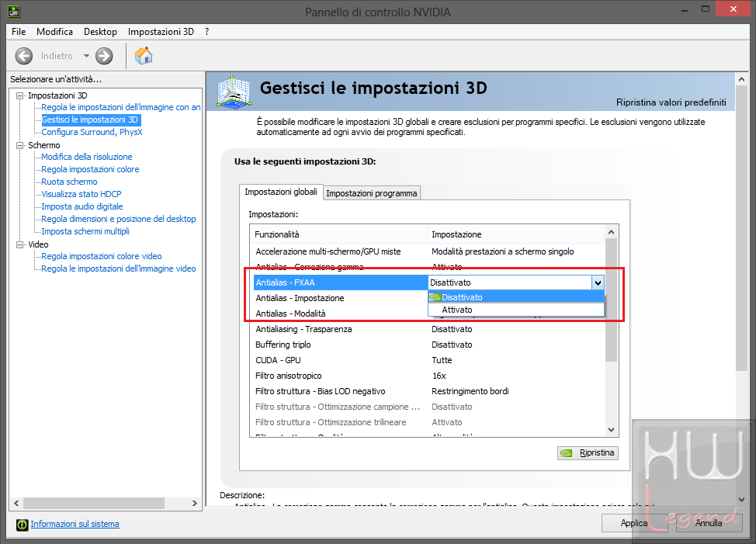Collapse the Schermo tree node
756x544 pixels.
tap(19, 146)
